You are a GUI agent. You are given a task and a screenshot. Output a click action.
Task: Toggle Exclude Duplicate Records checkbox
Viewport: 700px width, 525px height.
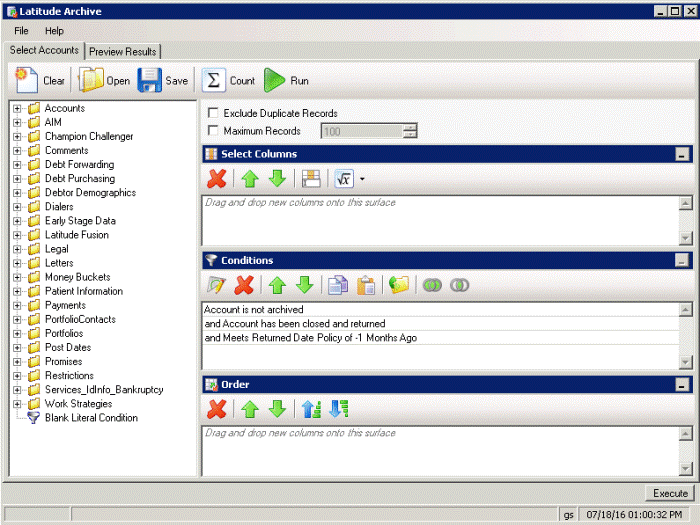[x=213, y=112]
